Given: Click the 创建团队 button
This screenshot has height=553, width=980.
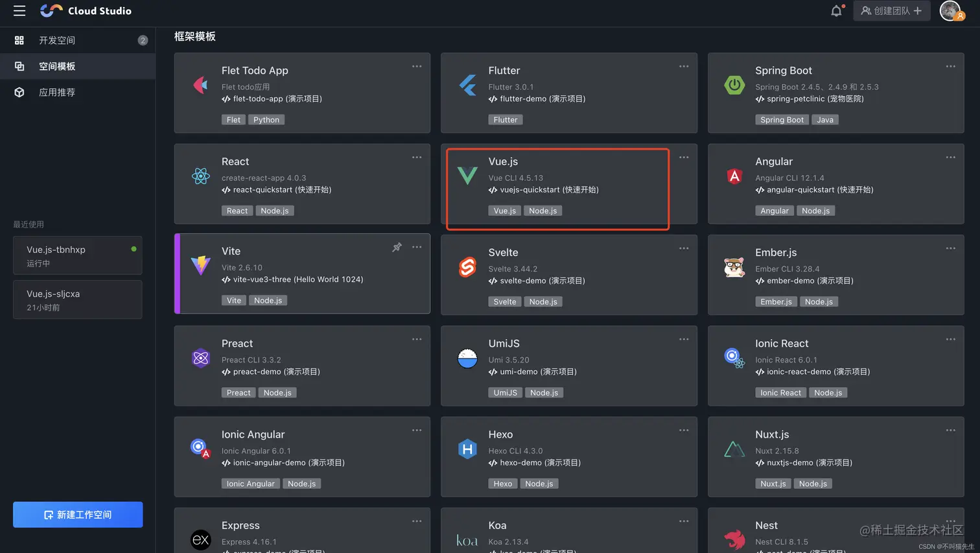Looking at the screenshot, I should tap(891, 10).
